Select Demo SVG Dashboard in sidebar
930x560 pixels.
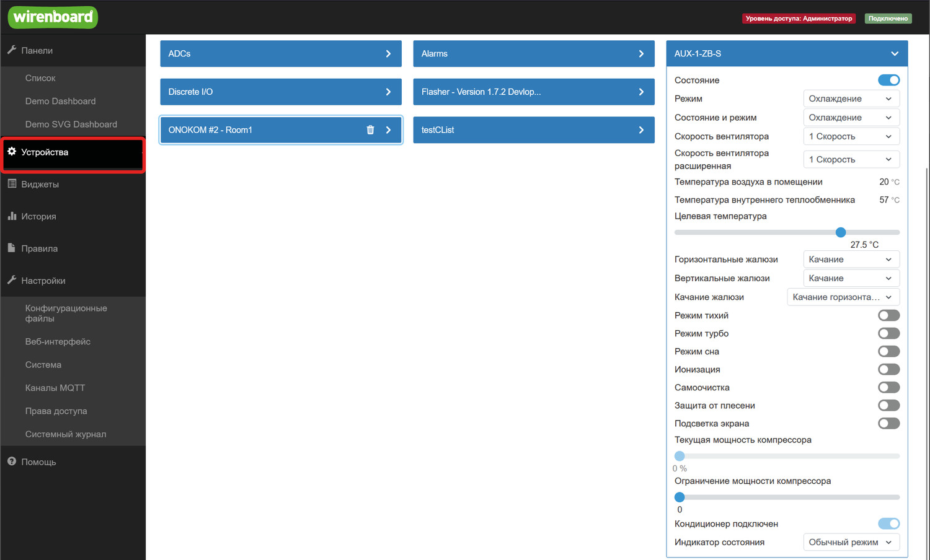[71, 125]
